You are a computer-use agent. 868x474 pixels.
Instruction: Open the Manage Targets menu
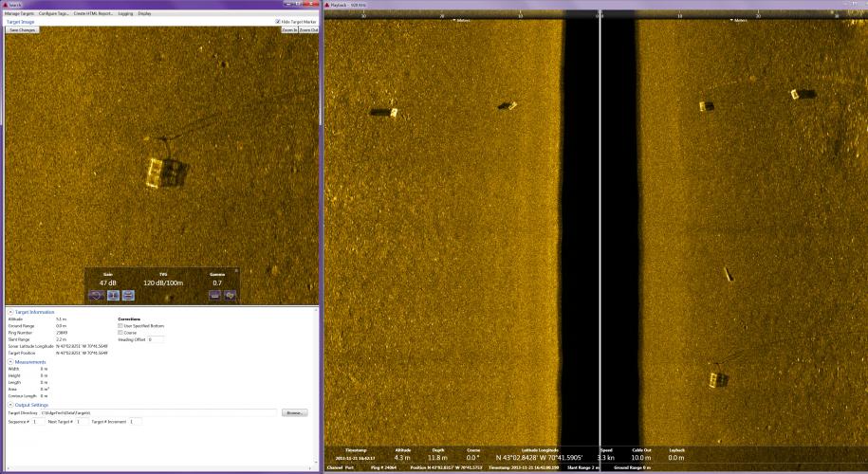click(19, 14)
